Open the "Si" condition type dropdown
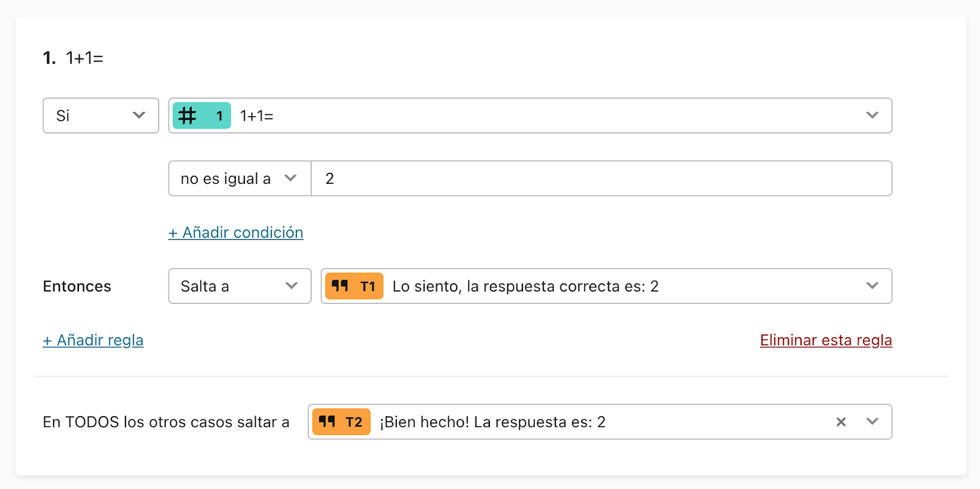Viewport: 980px width, 489px height. pyautogui.click(x=100, y=115)
